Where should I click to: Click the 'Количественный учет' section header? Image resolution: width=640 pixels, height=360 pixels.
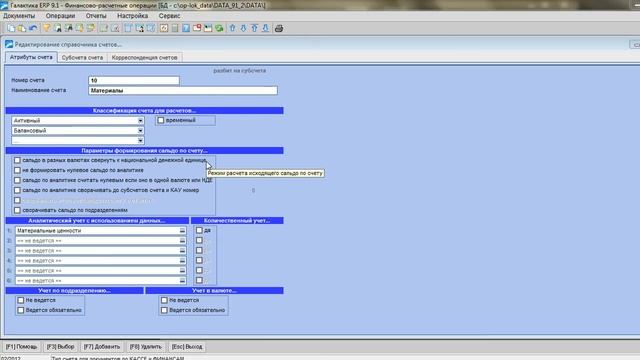click(x=237, y=220)
